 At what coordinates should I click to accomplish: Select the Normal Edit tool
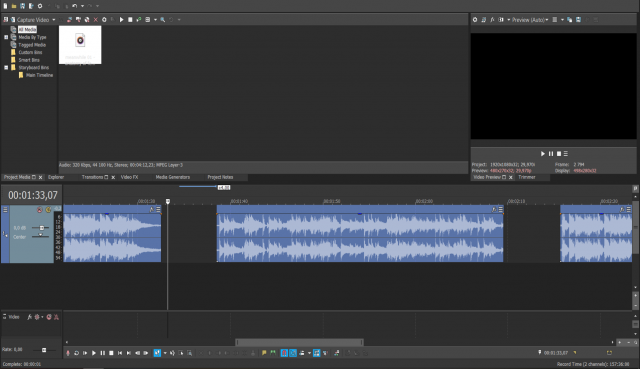[x=157, y=353]
